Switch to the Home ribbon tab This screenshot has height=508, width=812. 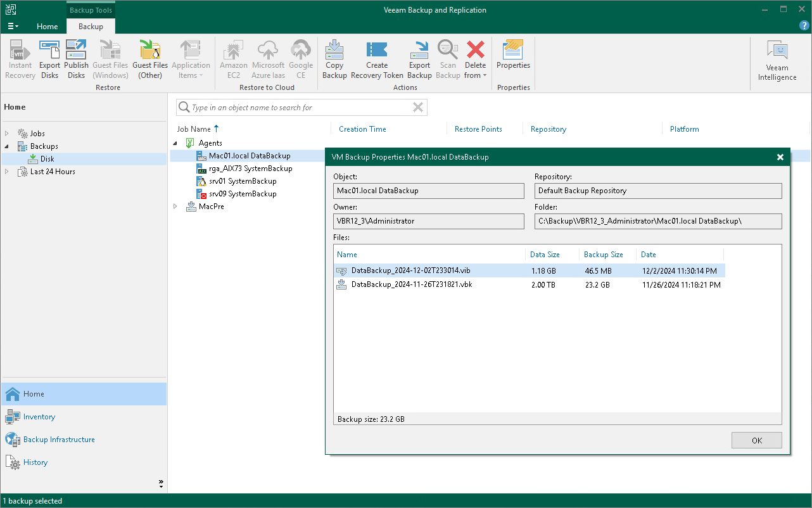pyautogui.click(x=47, y=27)
